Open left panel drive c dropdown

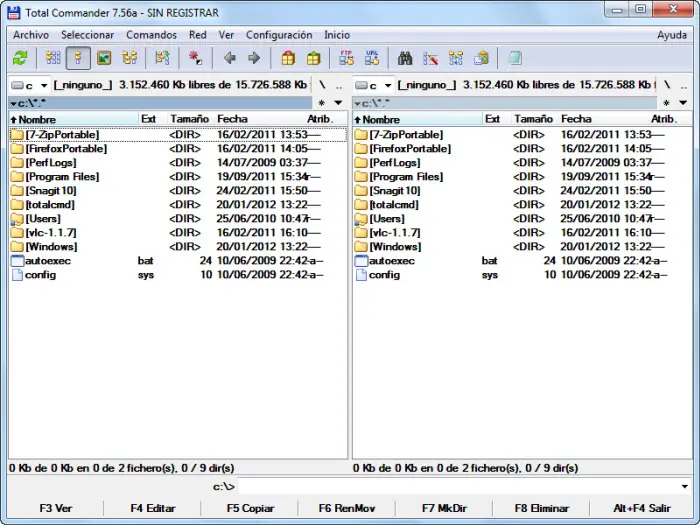[x=29, y=85]
